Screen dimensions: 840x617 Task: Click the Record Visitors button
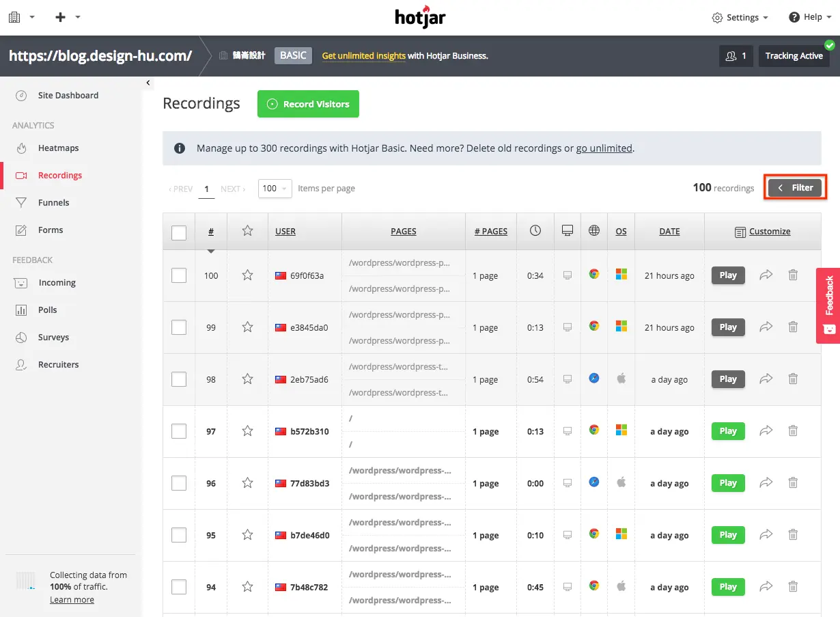tap(308, 104)
